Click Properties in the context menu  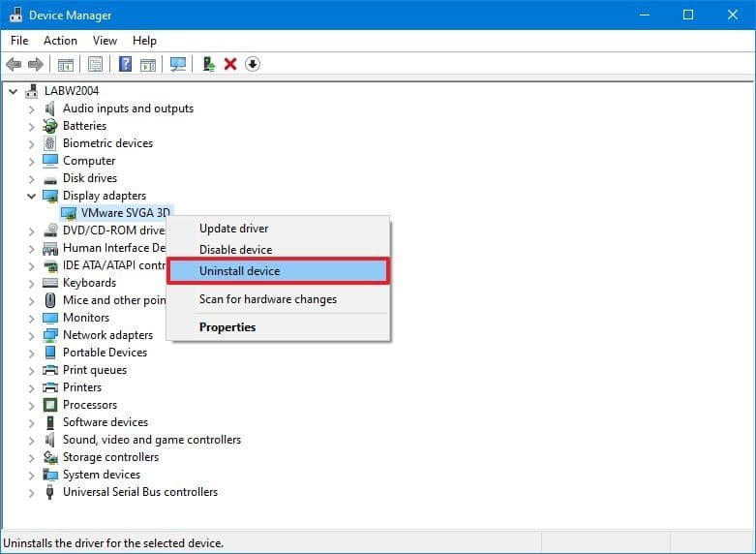point(227,327)
